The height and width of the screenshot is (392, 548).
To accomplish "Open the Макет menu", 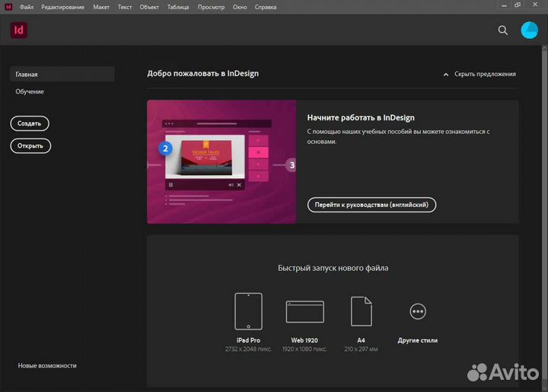I will pyautogui.click(x=101, y=7).
